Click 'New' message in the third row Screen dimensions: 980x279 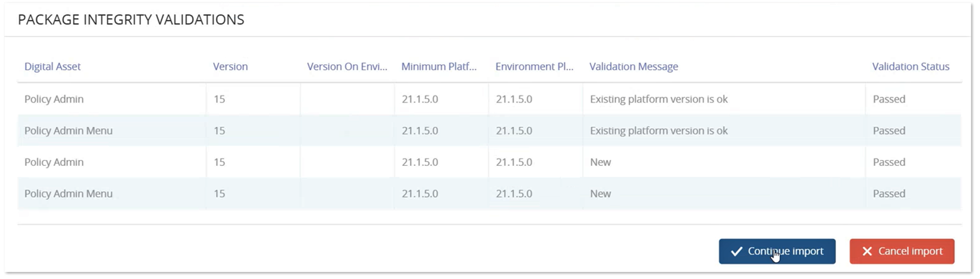click(x=600, y=162)
